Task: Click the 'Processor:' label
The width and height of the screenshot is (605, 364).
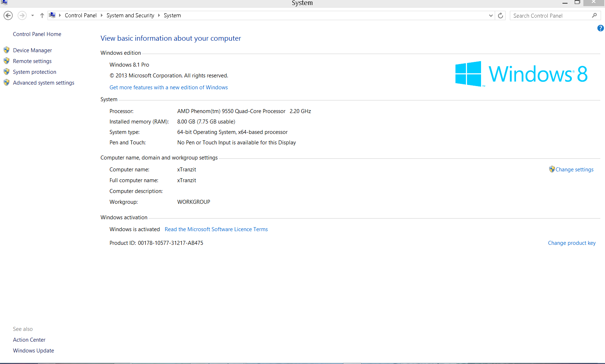Action: pyautogui.click(x=121, y=111)
